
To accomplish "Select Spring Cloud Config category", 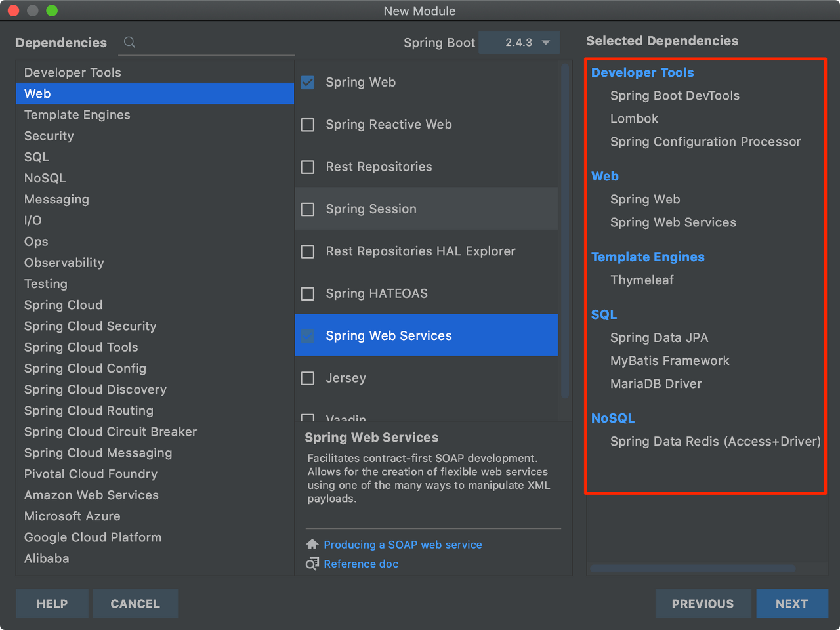I will click(x=155, y=368).
